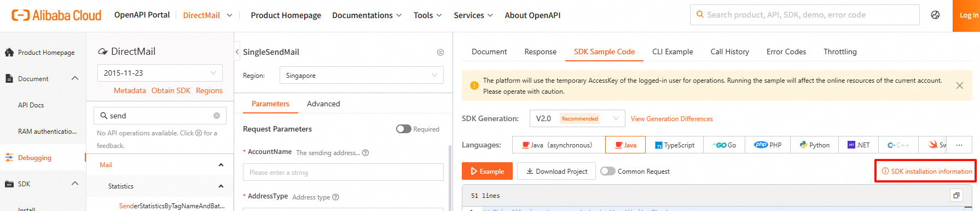
Task: Select Python language
Action: [x=815, y=145]
